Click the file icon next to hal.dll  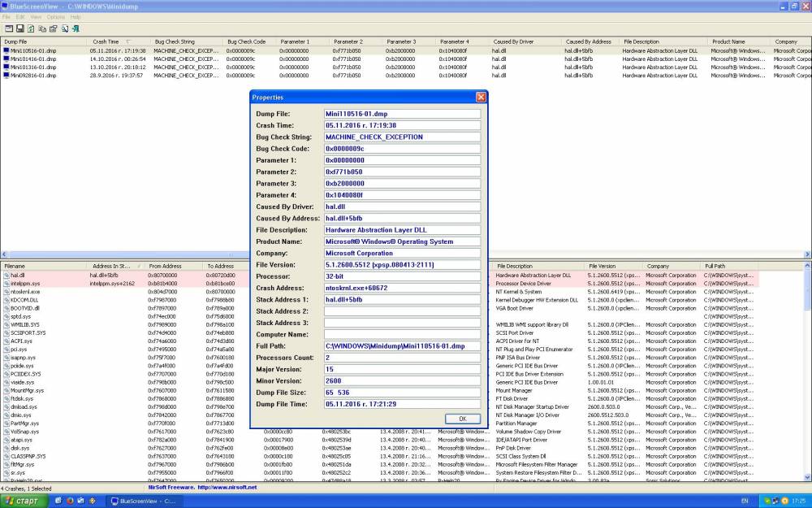(6, 276)
